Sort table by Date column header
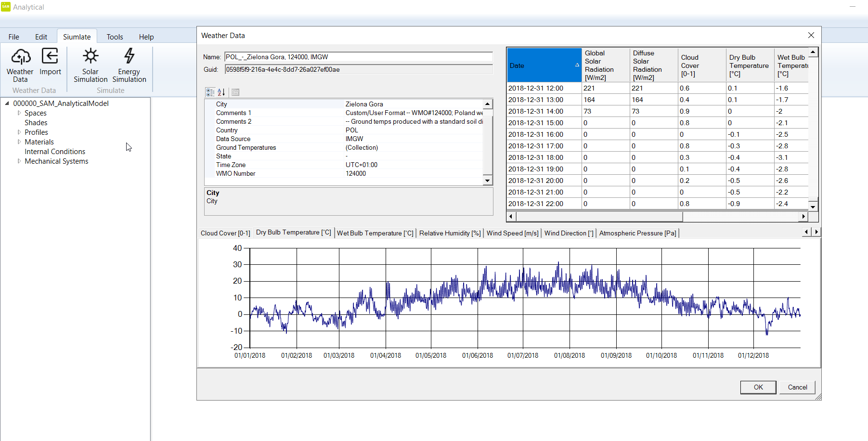The height and width of the screenshot is (441, 868). pyautogui.click(x=544, y=65)
